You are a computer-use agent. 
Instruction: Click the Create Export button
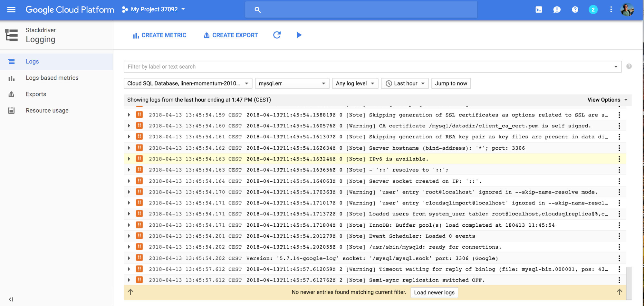click(x=231, y=35)
